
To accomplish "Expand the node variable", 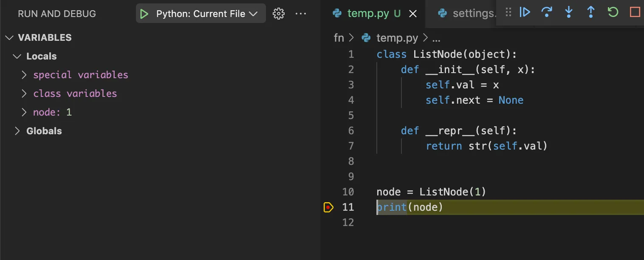I will [25, 113].
